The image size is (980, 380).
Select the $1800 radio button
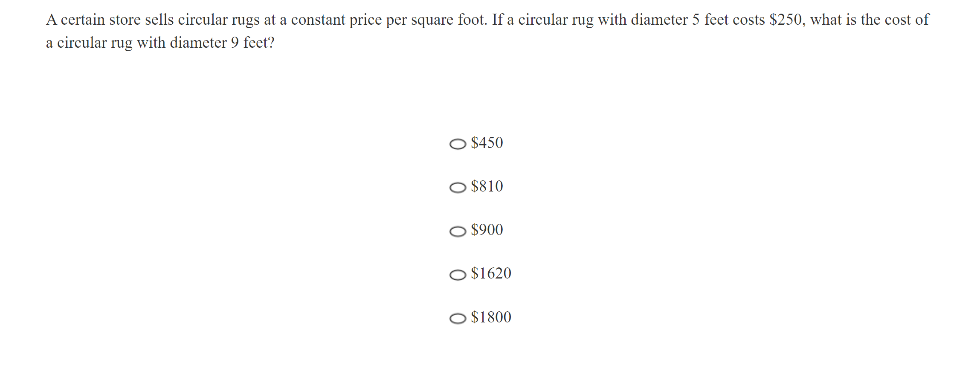point(458,319)
